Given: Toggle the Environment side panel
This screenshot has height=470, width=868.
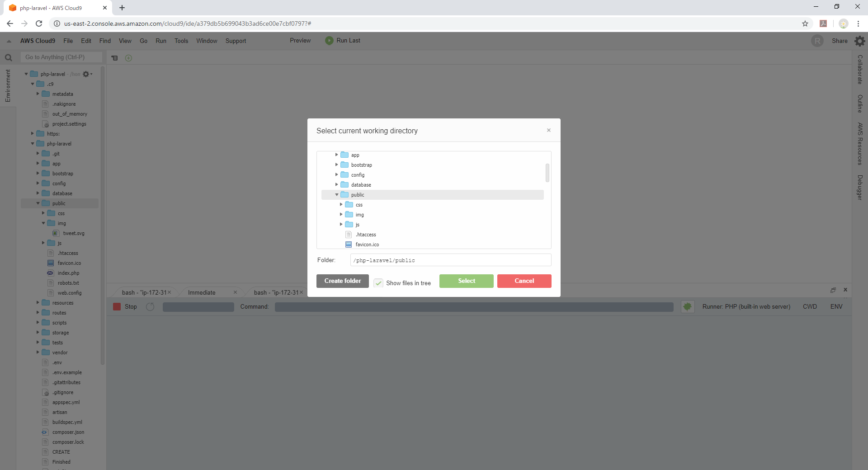Looking at the screenshot, I should click(x=8, y=85).
